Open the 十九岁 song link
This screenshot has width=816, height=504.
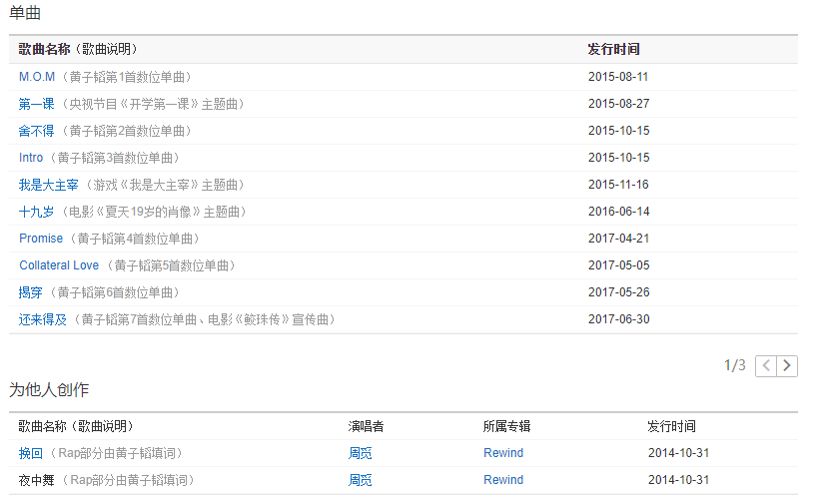[x=37, y=212]
